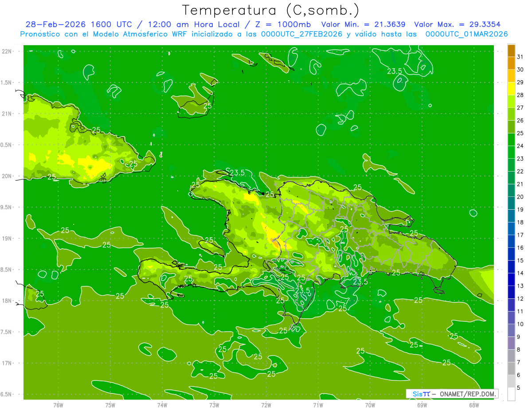
Task: Click longitude axis label "71W"
Action: (318, 405)
